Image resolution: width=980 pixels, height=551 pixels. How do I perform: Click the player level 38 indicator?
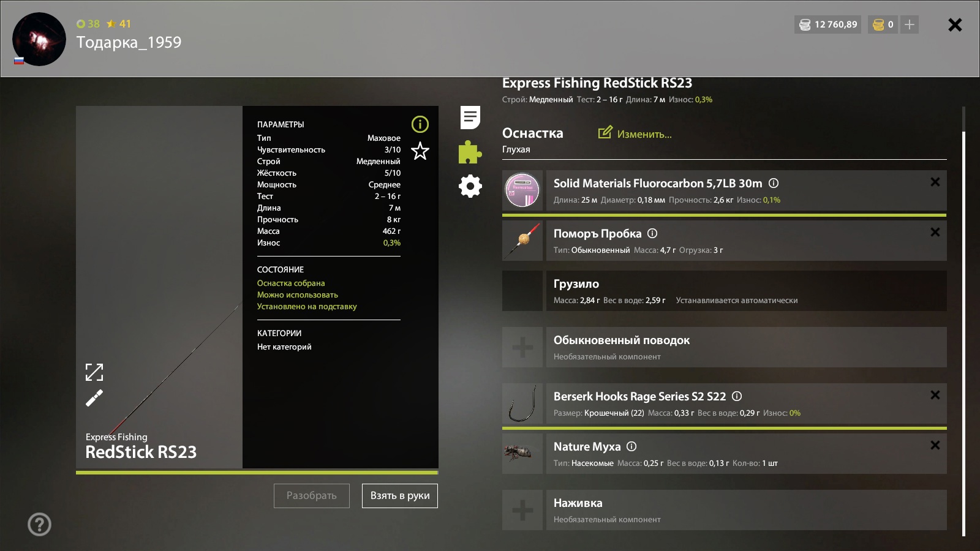tap(88, 24)
